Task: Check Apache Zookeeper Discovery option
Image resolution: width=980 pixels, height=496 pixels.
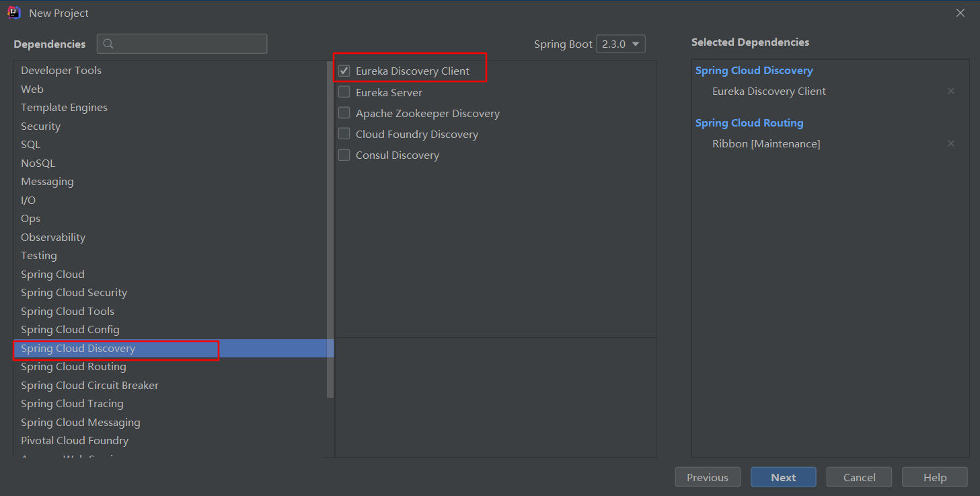Action: [x=344, y=113]
